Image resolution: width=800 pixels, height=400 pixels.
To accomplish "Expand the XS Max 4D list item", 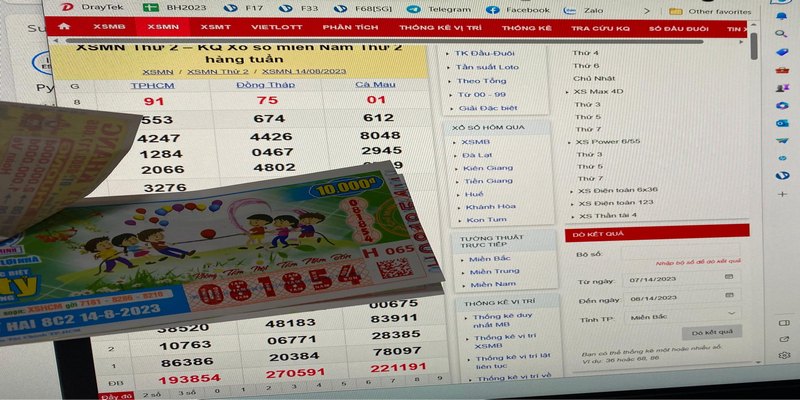I will point(600,91).
